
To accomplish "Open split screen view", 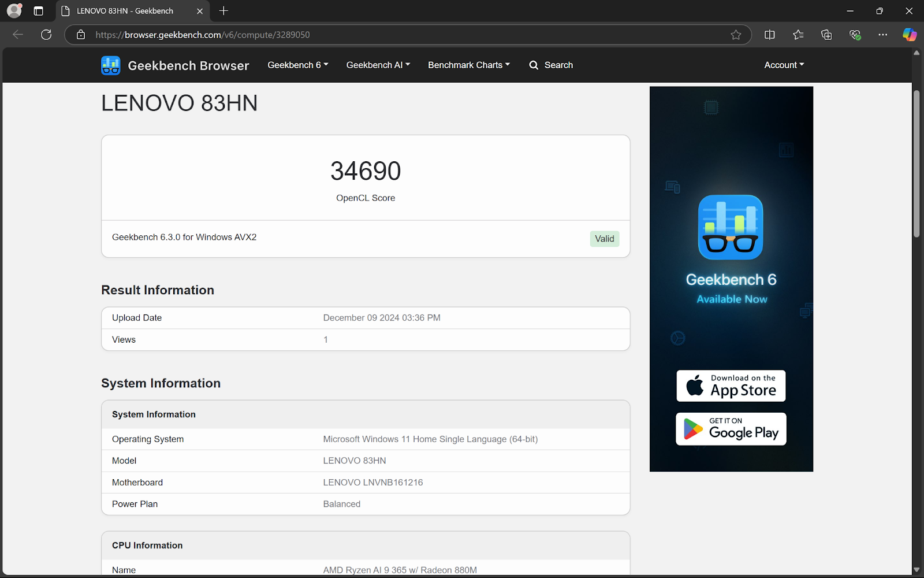I will tap(769, 35).
